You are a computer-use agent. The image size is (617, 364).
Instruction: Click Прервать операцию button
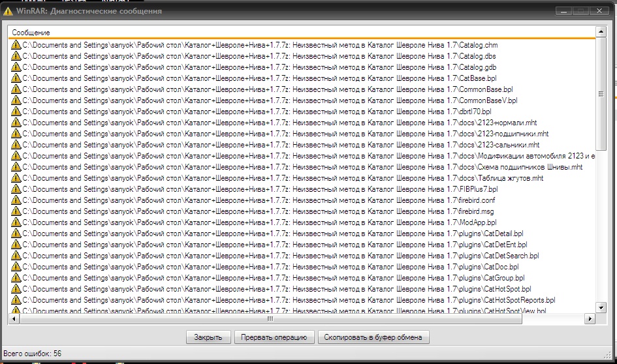274,337
